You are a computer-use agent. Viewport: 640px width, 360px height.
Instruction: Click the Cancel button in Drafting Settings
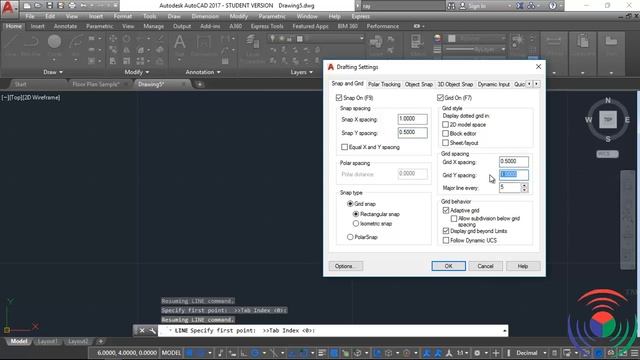(x=485, y=266)
